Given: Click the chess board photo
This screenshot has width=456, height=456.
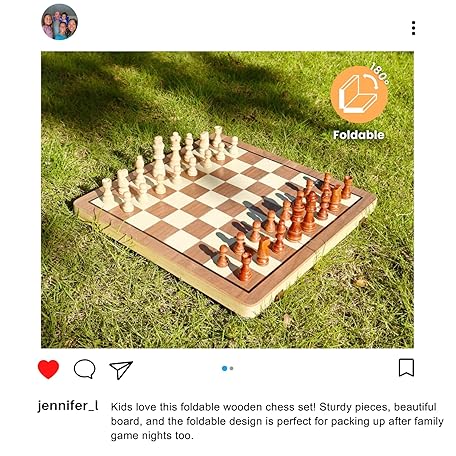Looking at the screenshot, I should pyautogui.click(x=227, y=200).
